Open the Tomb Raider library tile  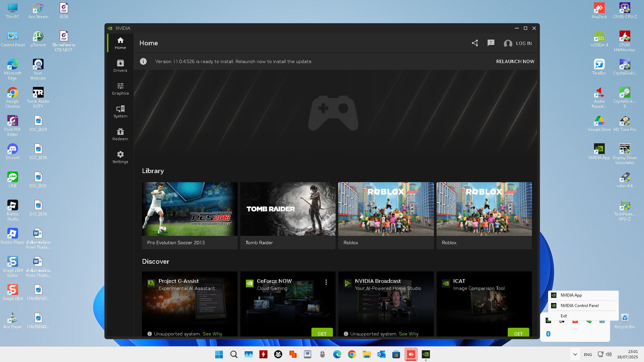[288, 215]
